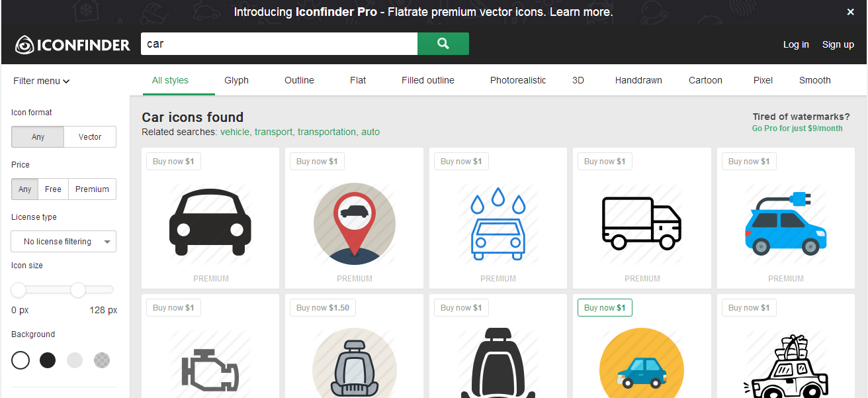Open the gray engine glyph icon

coord(210,371)
